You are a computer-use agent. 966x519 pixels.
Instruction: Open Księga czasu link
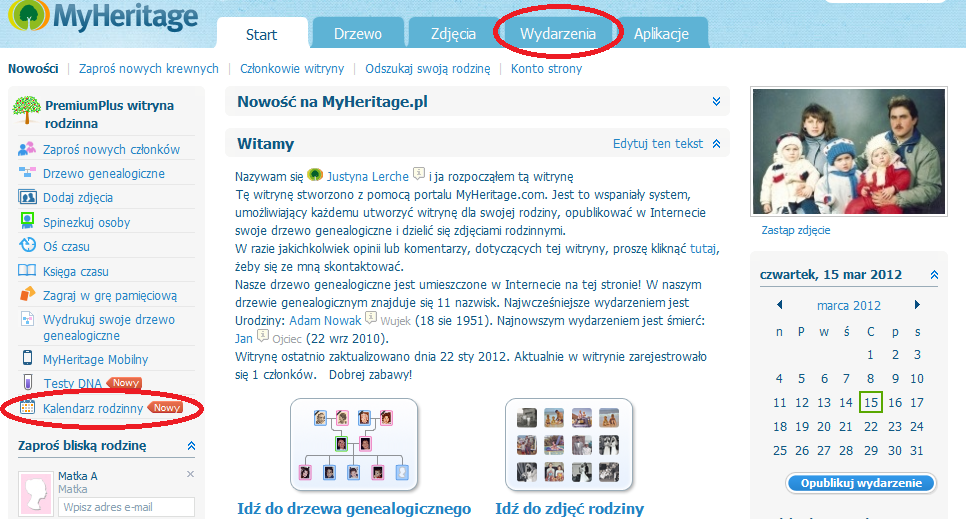tap(75, 271)
